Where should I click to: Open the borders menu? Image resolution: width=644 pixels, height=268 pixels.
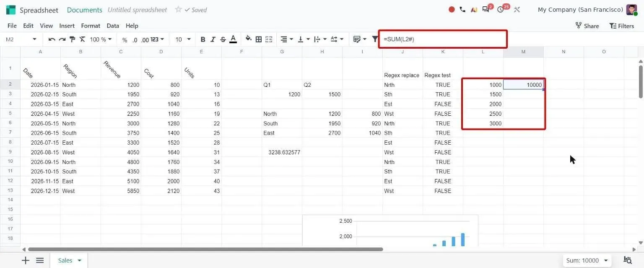pyautogui.click(x=259, y=39)
